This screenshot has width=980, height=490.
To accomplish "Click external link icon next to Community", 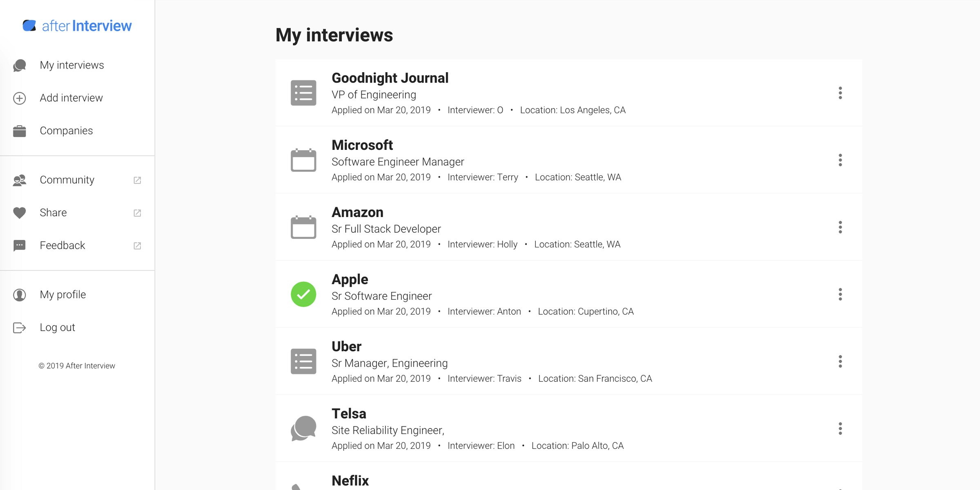I will coord(137,180).
